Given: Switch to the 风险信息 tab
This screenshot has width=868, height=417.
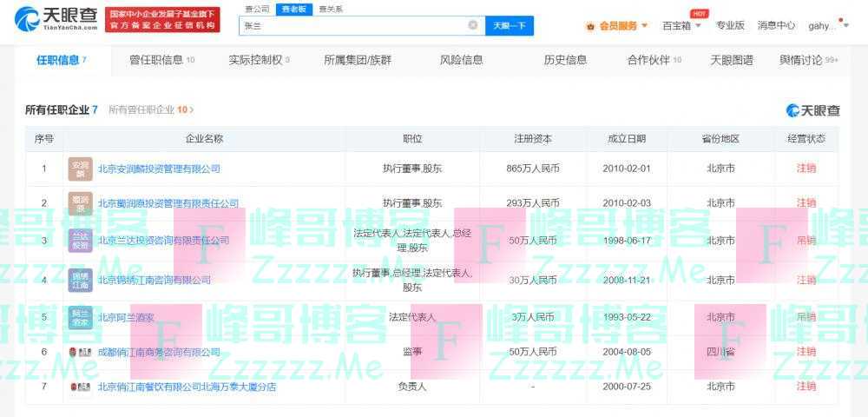Looking at the screenshot, I should [x=462, y=60].
